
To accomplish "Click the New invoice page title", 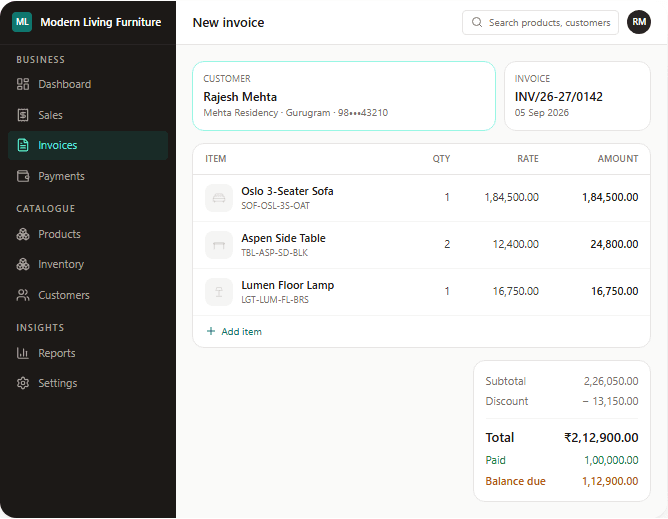I will (x=228, y=22).
